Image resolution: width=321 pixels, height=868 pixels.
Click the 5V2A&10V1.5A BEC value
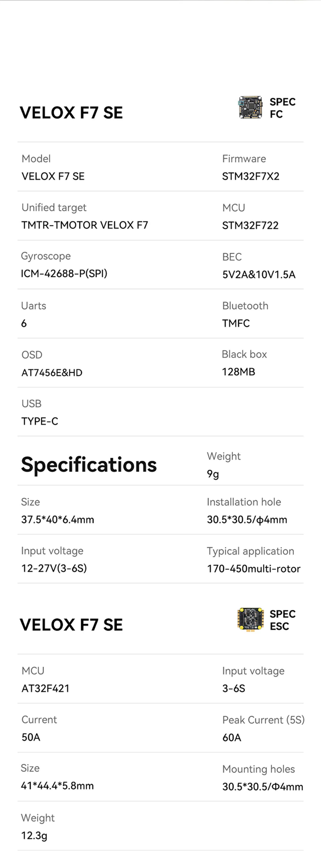pyautogui.click(x=259, y=275)
